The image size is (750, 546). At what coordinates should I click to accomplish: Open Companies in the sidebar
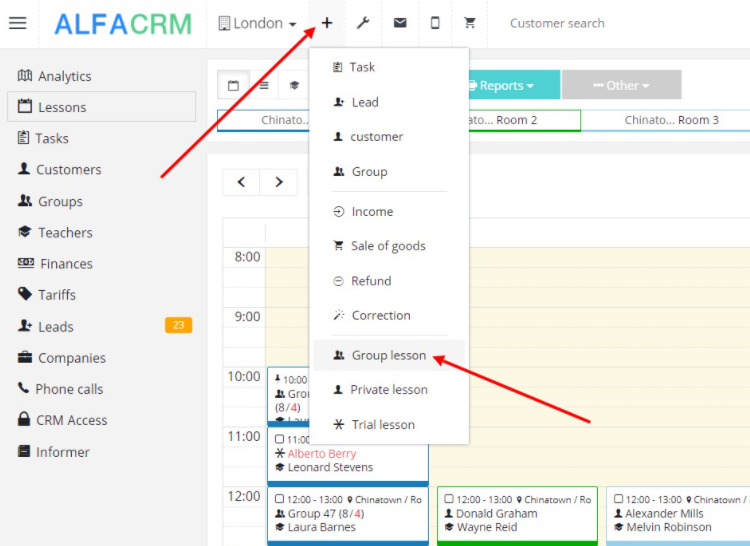61,358
